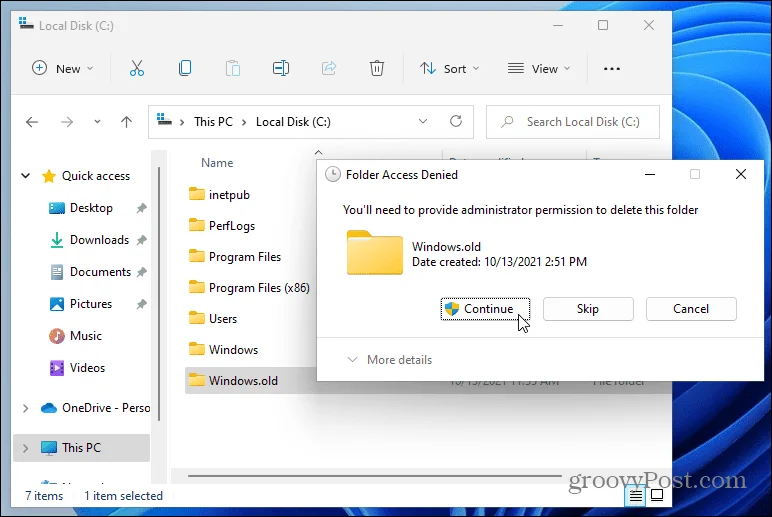Click the New plus icon

click(39, 68)
